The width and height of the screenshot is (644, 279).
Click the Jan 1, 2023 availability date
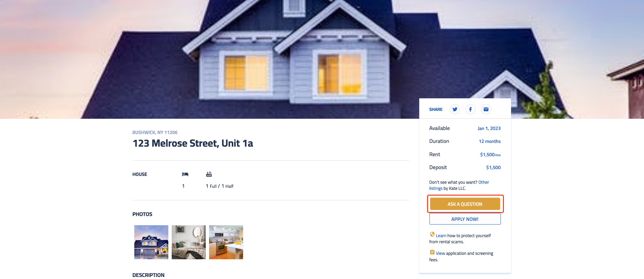[489, 128]
